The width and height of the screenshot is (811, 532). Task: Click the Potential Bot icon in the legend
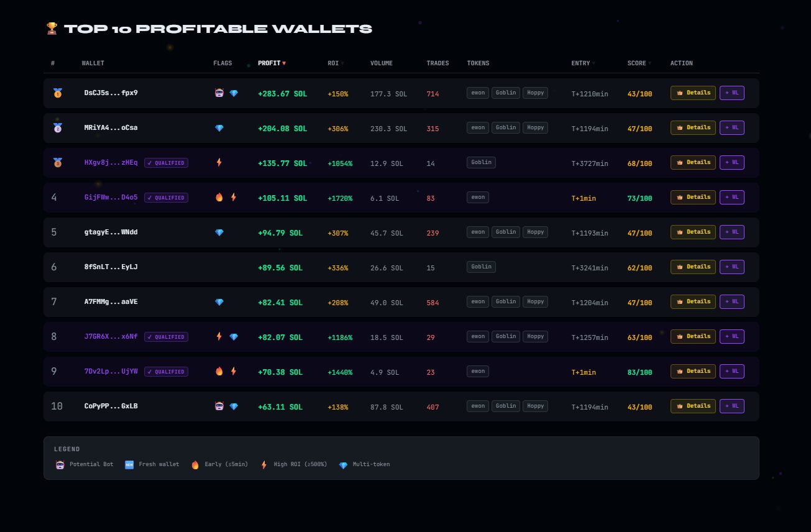tap(60, 464)
